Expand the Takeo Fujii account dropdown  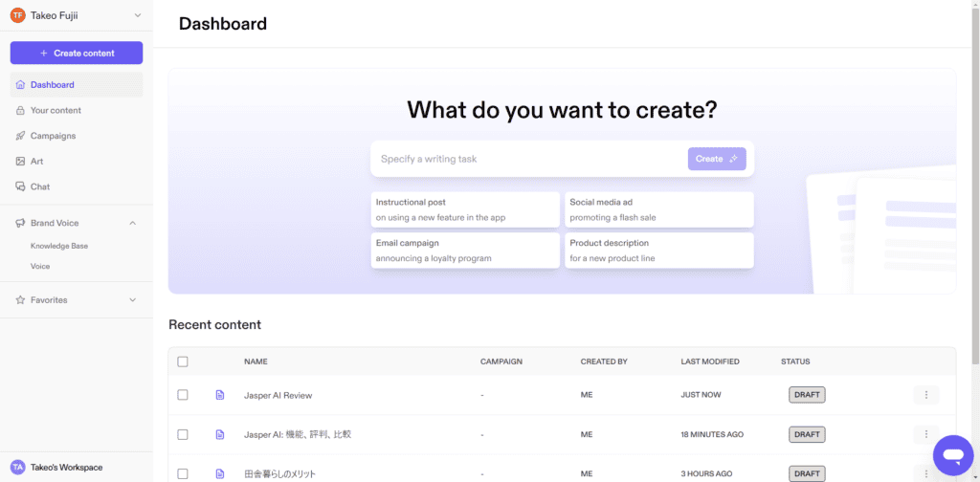[138, 15]
